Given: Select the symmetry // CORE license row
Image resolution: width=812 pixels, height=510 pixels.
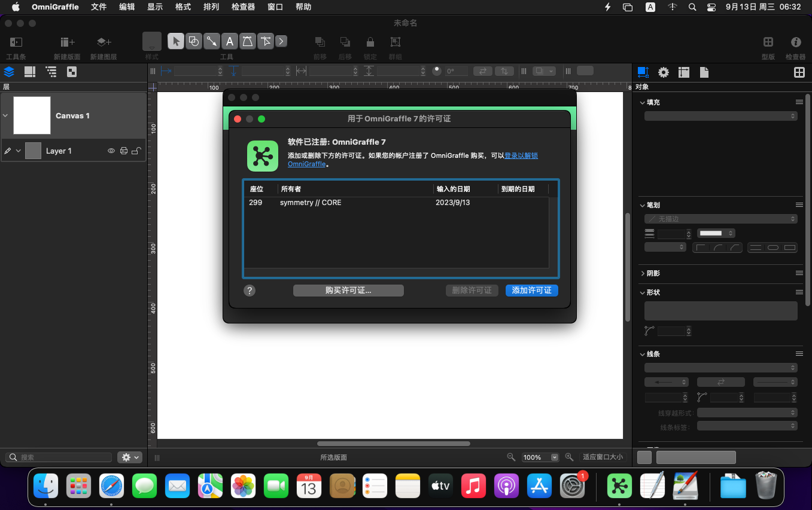Looking at the screenshot, I should tap(396, 203).
